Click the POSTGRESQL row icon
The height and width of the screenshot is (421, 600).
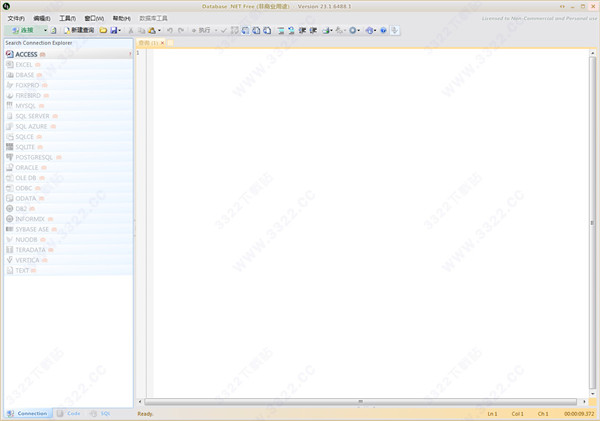coord(10,157)
